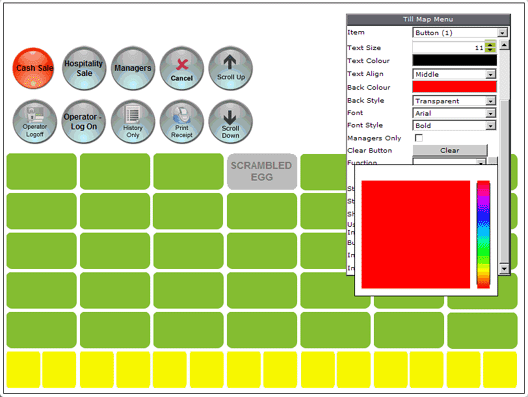Open the Font Style dropdown set to Bold
528x397 pixels.
pyautogui.click(x=454, y=126)
